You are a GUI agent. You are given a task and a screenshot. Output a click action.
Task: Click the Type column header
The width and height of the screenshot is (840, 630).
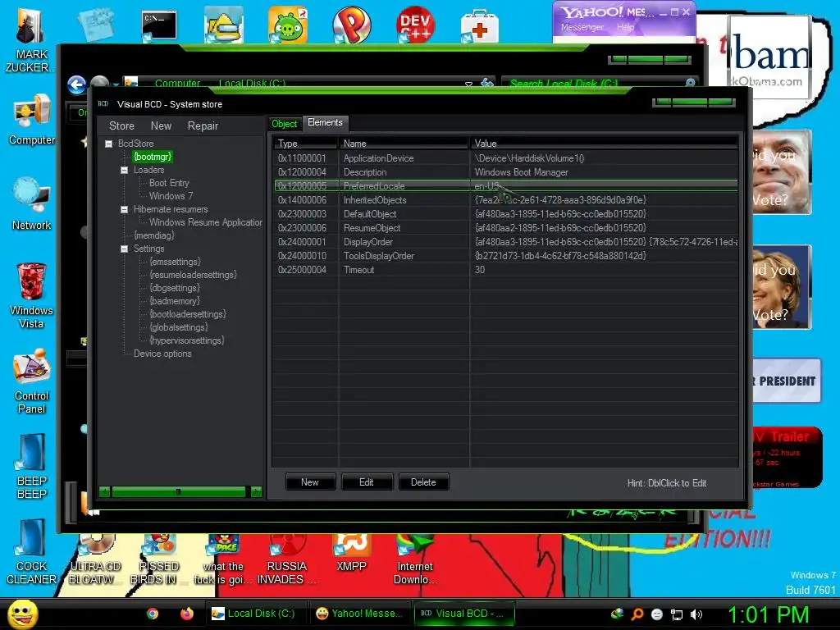tap(305, 144)
